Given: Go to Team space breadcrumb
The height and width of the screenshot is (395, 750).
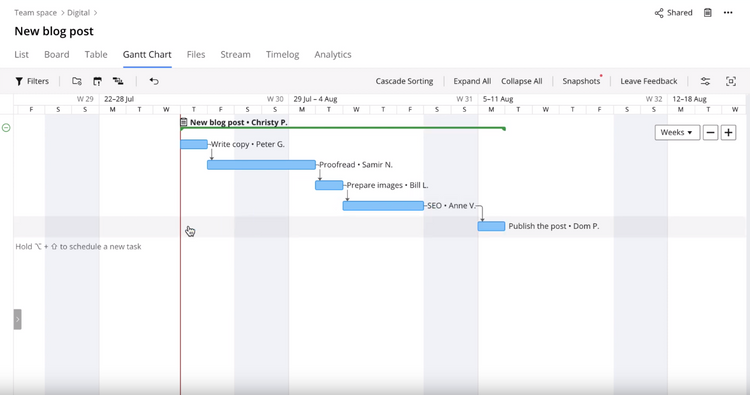Looking at the screenshot, I should 35,13.
